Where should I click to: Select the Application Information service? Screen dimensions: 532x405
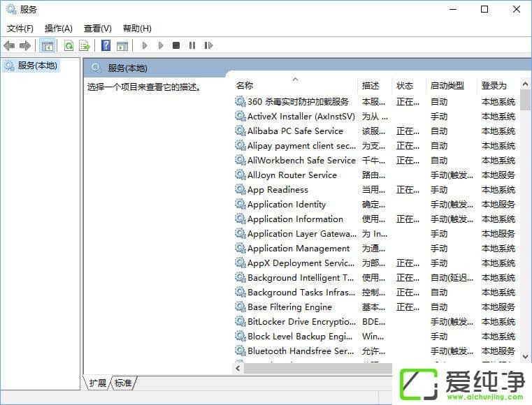point(375,219)
